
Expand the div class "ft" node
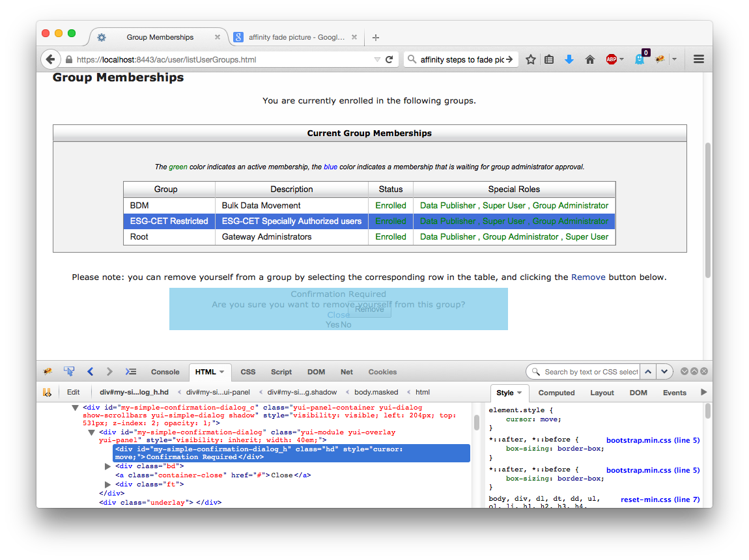pyautogui.click(x=108, y=484)
